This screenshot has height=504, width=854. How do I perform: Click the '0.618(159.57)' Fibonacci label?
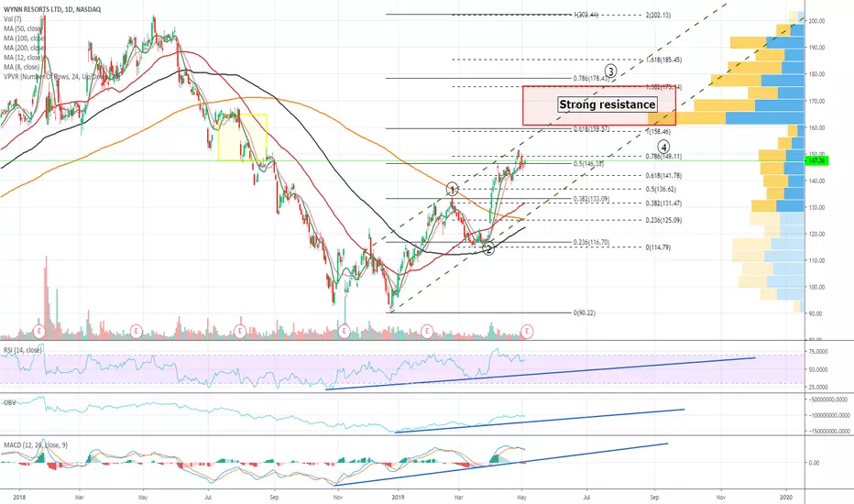[x=592, y=129]
